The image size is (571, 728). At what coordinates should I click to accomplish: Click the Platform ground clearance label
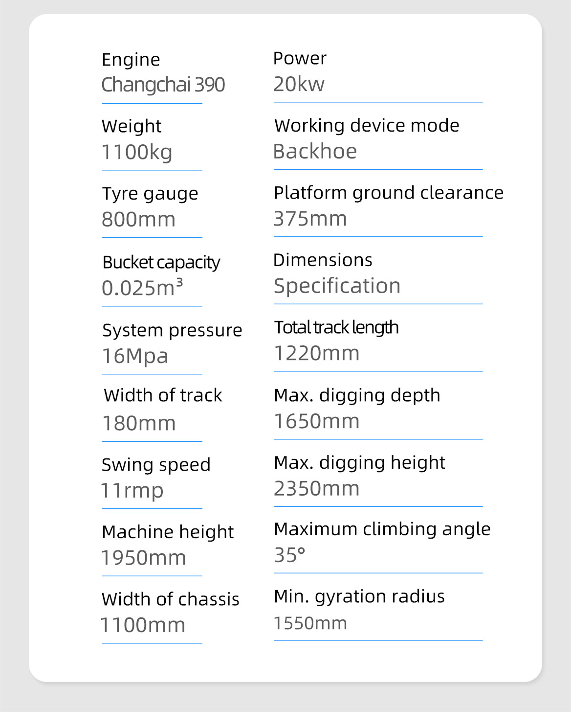click(x=389, y=193)
